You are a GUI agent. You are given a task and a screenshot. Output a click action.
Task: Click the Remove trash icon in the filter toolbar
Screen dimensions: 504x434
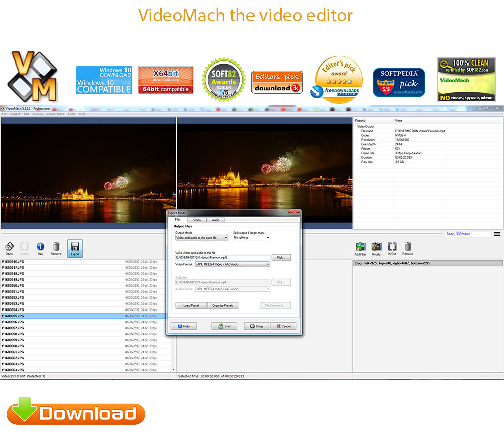coord(408,249)
